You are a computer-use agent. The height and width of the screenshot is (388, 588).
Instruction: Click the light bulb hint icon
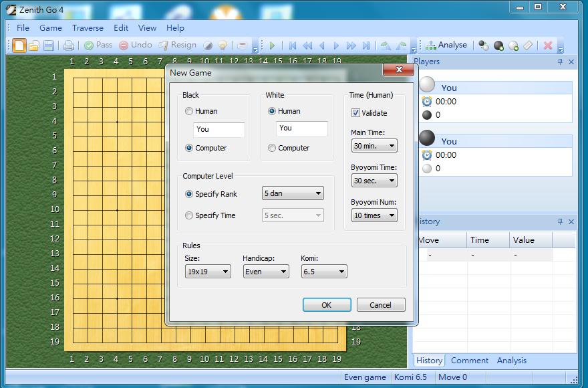point(223,45)
